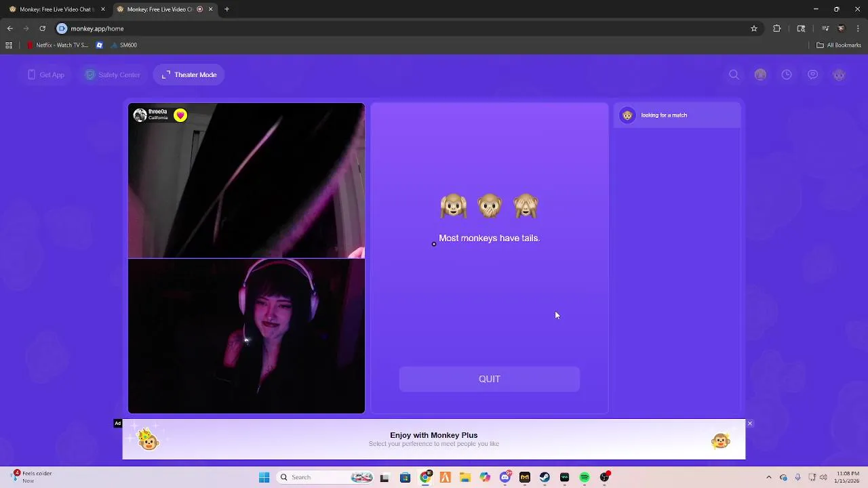This screenshot has height=488, width=868.
Task: Click the three0a profile picture
Action: point(140,115)
